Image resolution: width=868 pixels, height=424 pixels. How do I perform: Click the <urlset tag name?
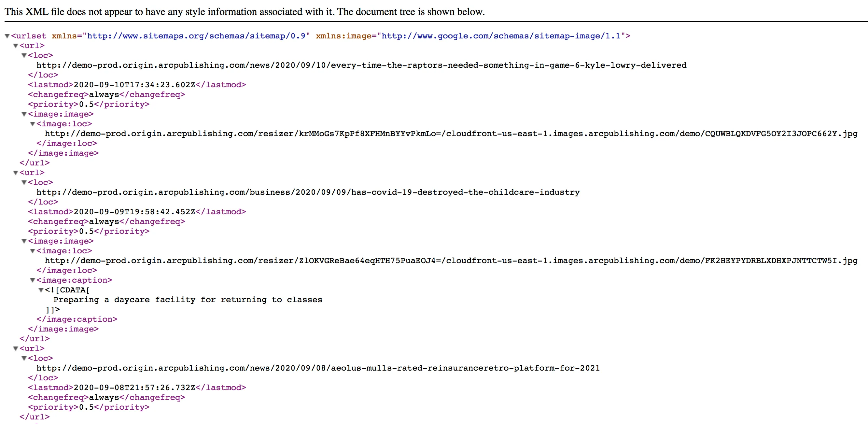pos(29,36)
